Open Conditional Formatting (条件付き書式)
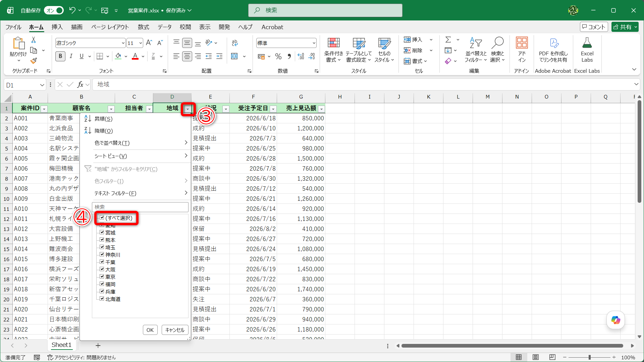Viewport: 644px width, 362px height. pos(333,50)
